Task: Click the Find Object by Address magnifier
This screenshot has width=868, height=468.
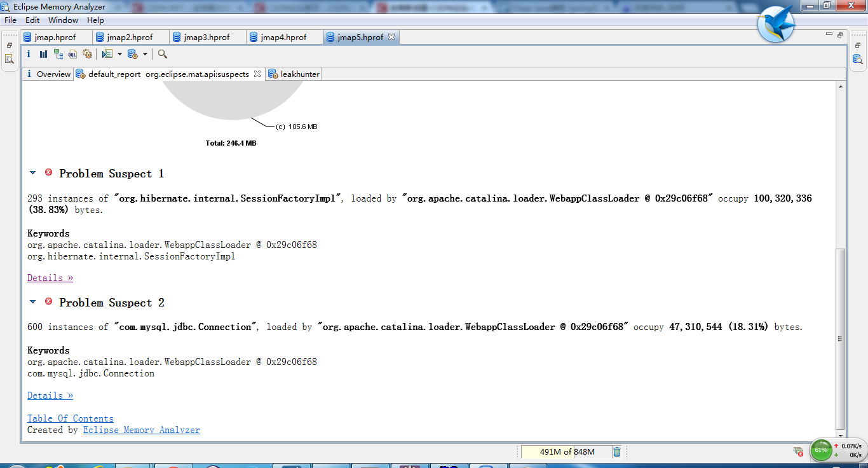Action: point(163,54)
